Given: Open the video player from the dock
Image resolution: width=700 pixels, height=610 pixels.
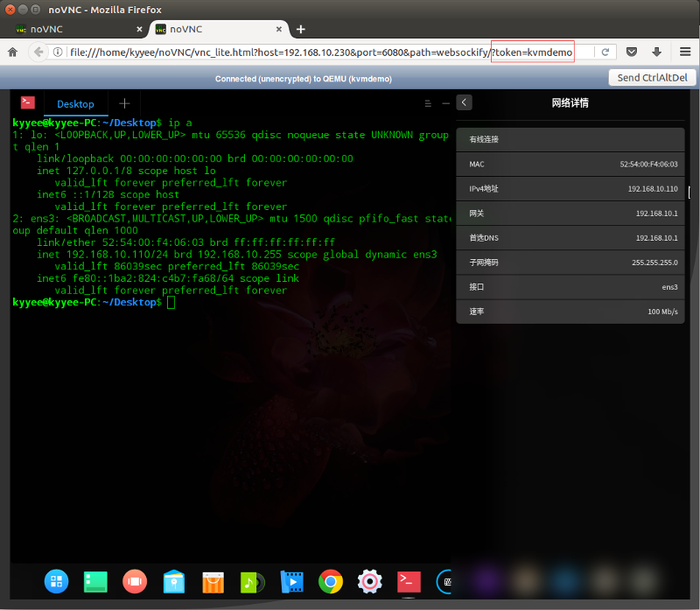Looking at the screenshot, I should point(291,581).
